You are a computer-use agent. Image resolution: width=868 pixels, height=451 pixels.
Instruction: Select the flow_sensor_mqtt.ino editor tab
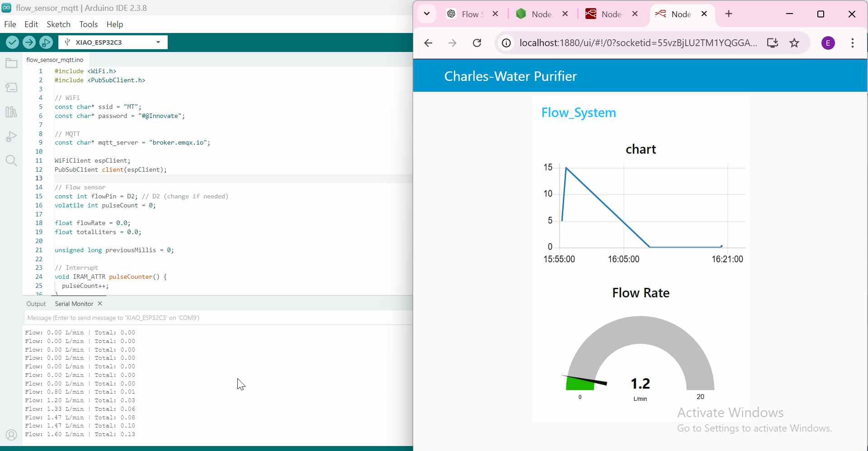[55, 60]
